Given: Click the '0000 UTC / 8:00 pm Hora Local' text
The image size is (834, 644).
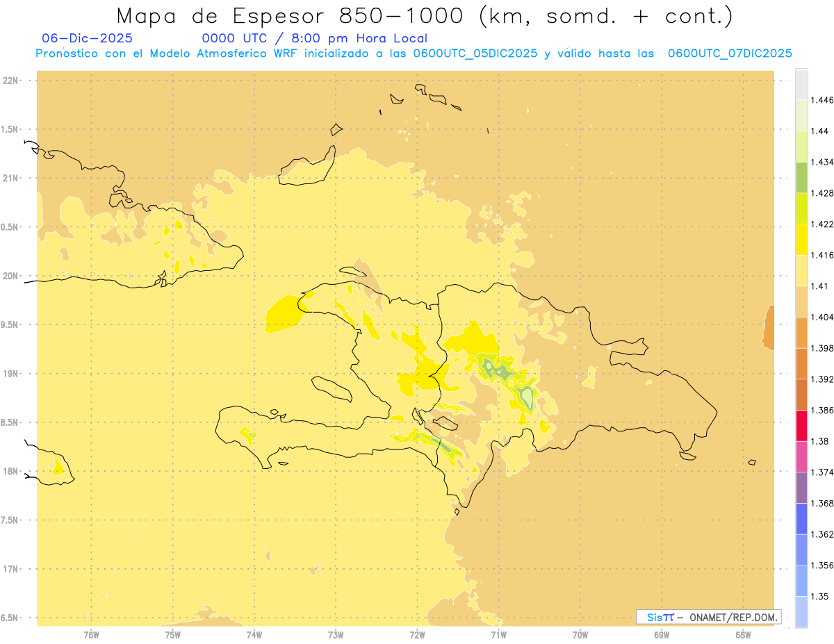Looking at the screenshot, I should click(x=315, y=38).
